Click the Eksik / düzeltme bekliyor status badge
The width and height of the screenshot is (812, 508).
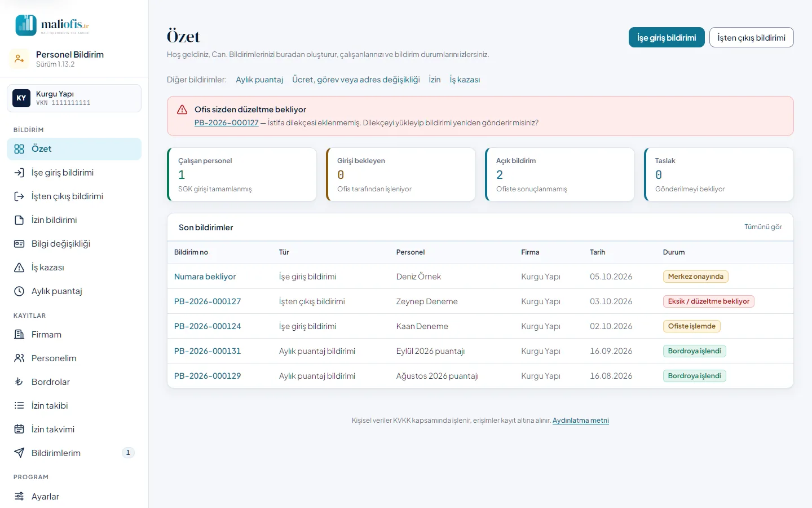pyautogui.click(x=709, y=301)
